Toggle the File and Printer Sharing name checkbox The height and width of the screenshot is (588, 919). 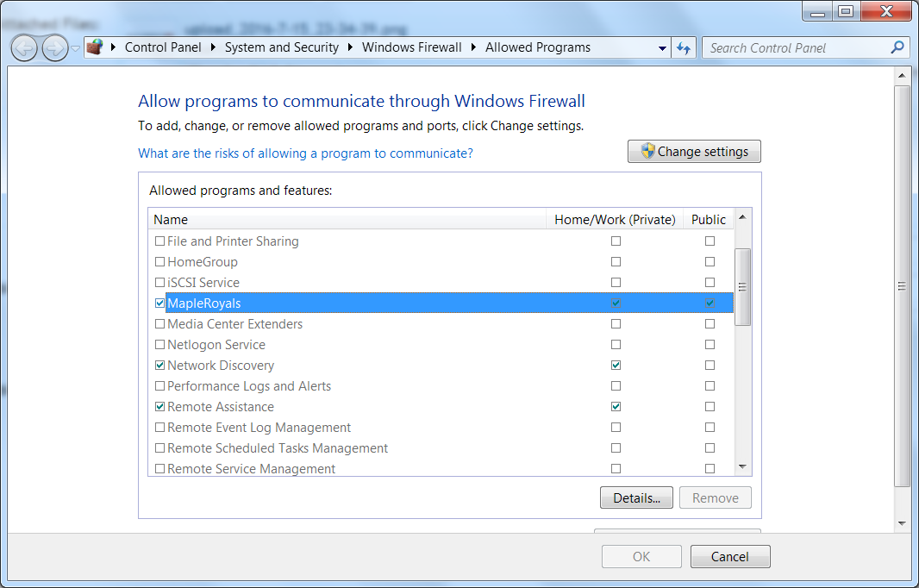point(160,241)
